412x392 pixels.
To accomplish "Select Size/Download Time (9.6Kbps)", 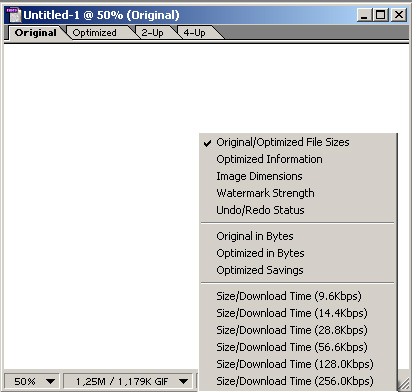I will [298, 296].
